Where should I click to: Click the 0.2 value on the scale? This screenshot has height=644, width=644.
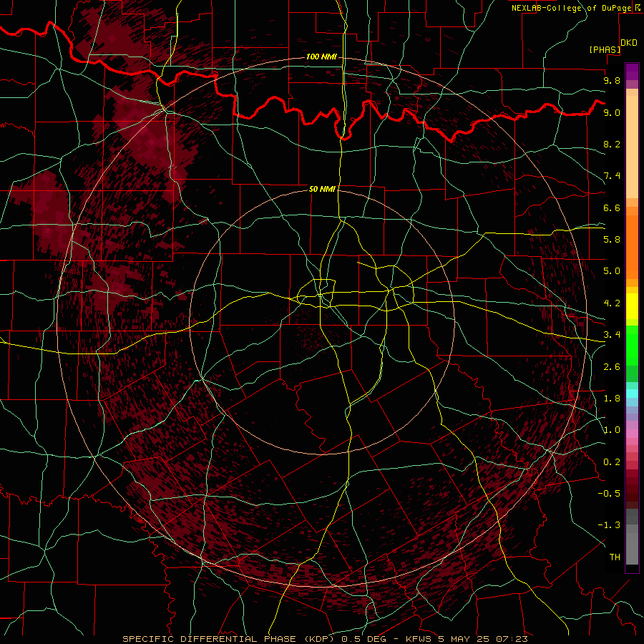(612, 462)
